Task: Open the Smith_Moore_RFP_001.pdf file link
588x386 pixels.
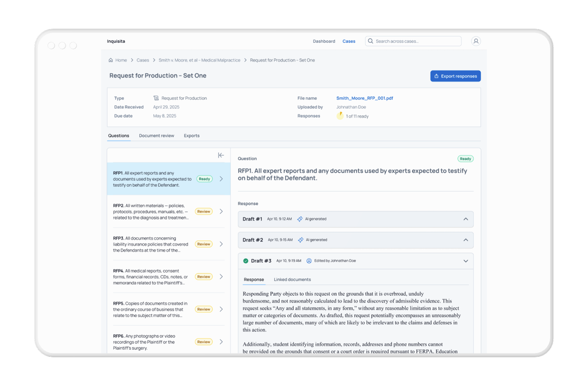Action: point(365,98)
